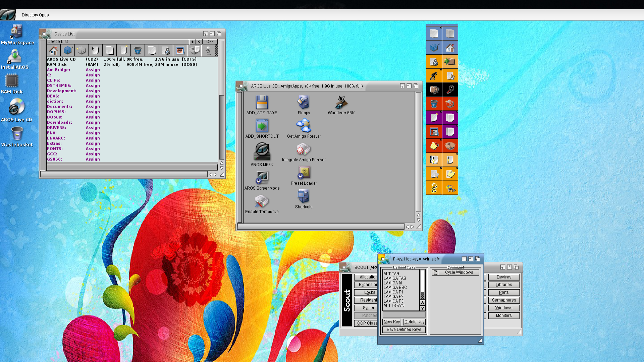
Task: Click the figure holding lightbulb dock icon
Action: pos(434,188)
